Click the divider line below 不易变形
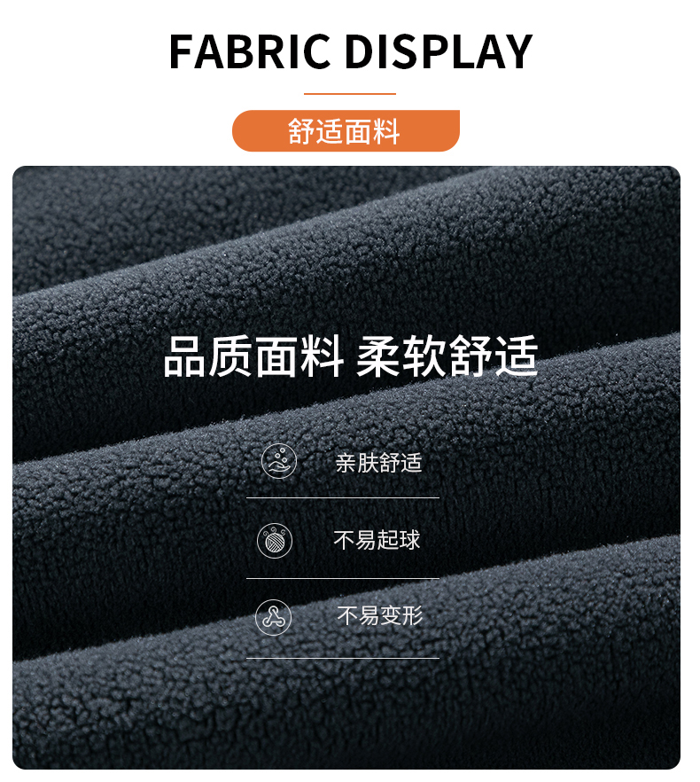The width and height of the screenshot is (700, 782). pos(343,658)
